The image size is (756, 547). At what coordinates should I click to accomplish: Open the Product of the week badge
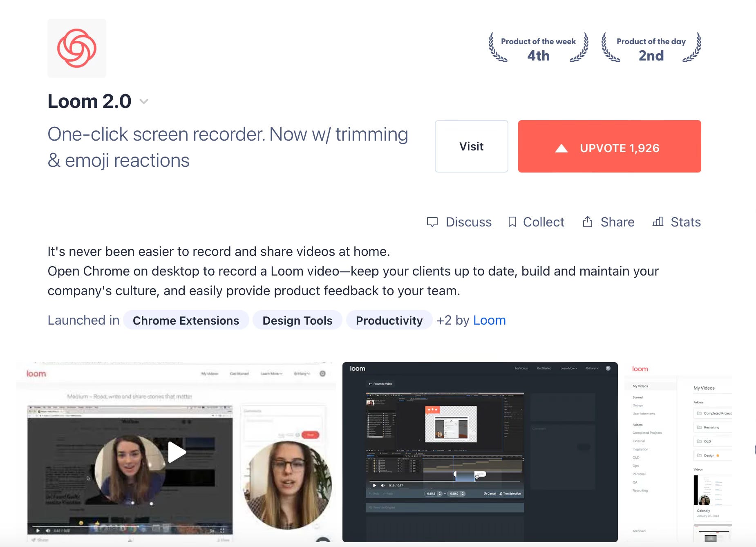pos(539,48)
